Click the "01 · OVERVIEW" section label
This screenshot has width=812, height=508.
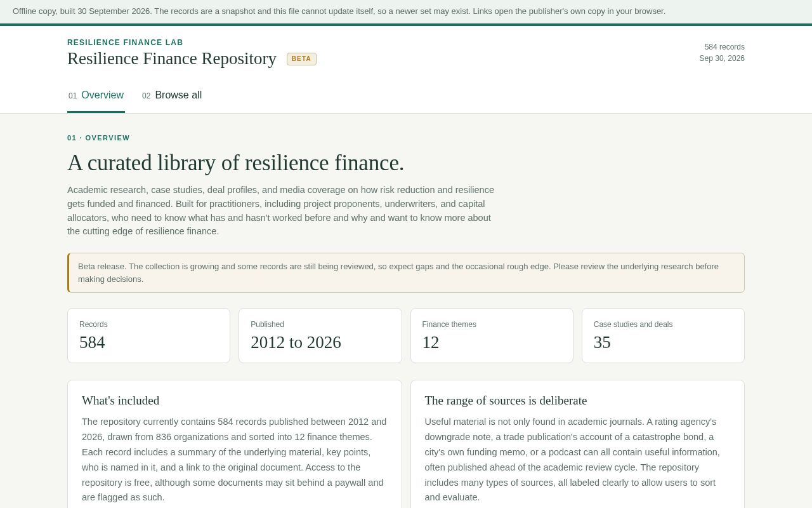click(x=98, y=138)
